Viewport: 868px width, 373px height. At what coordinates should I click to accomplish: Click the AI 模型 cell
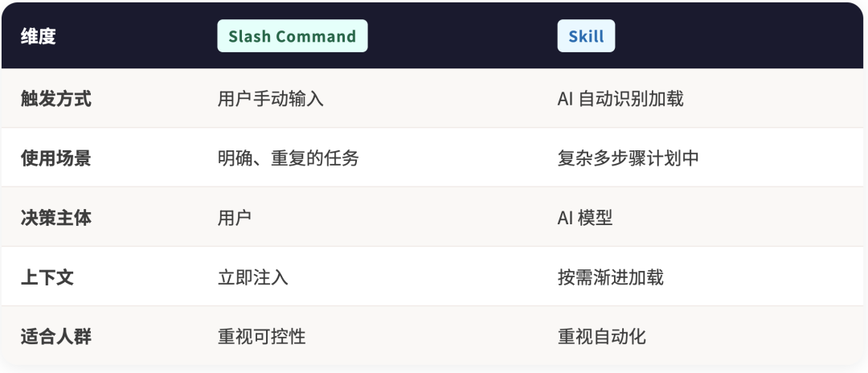(x=585, y=217)
